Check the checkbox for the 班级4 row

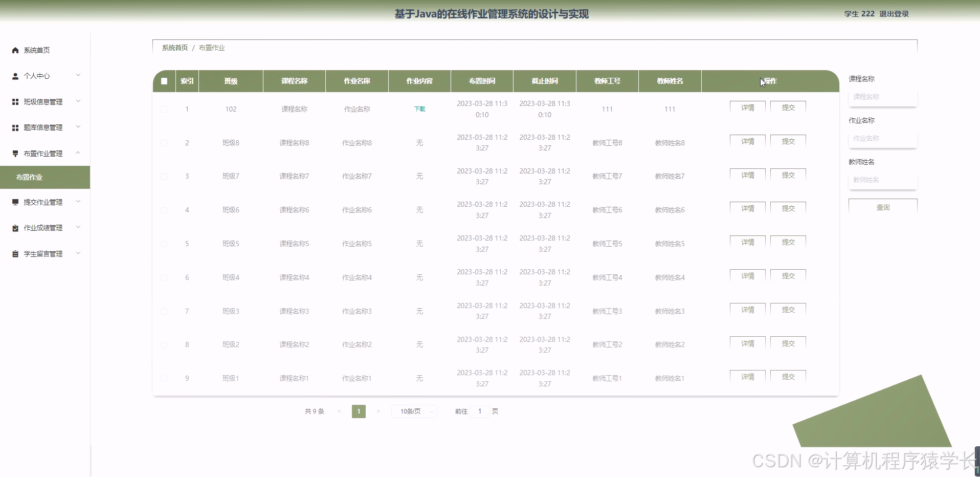[164, 277]
